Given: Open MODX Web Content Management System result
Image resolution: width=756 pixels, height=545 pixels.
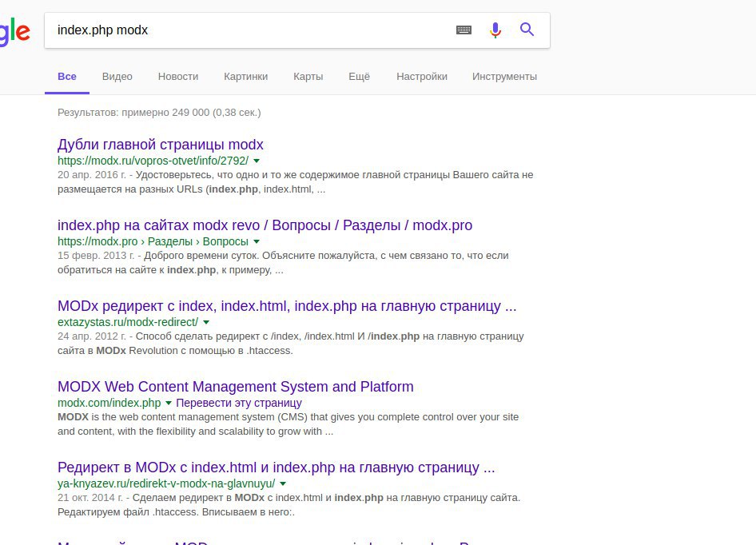Looking at the screenshot, I should [235, 386].
